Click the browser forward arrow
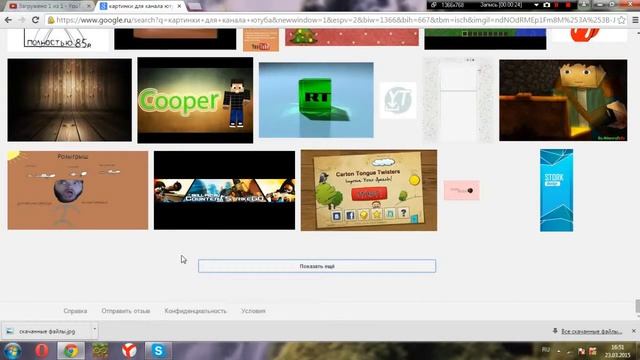This screenshot has height=360, width=640. [22, 20]
